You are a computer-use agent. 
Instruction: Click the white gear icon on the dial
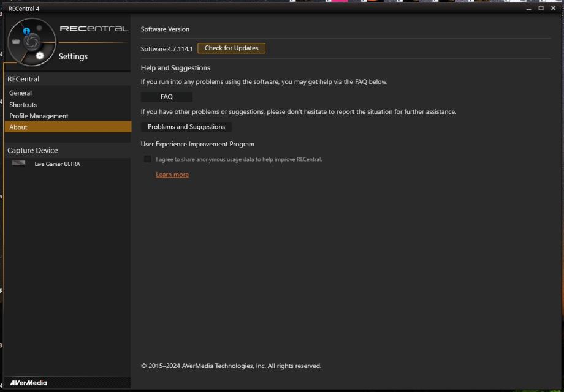tap(40, 55)
